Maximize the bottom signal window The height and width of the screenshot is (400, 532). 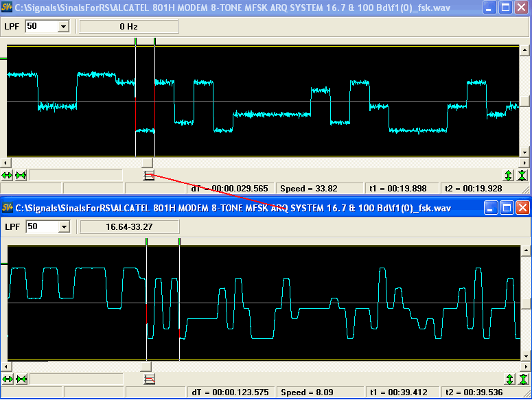tap(505, 207)
